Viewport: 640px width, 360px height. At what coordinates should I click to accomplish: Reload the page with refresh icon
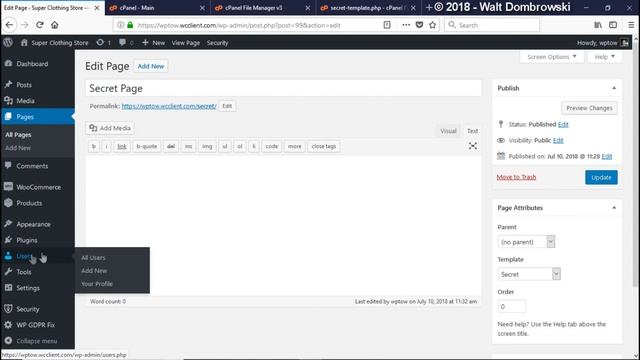(40, 25)
